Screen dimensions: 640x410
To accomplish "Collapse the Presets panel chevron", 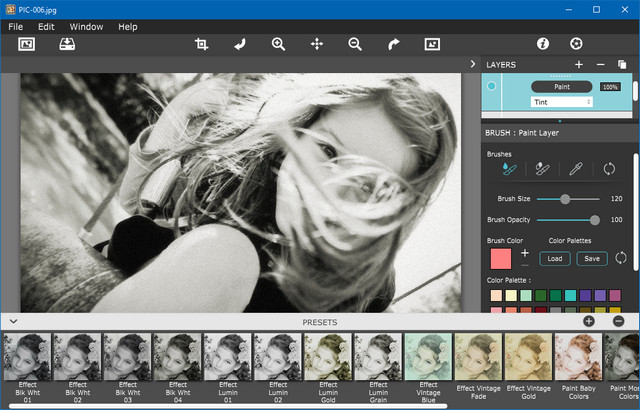I will pos(13,321).
